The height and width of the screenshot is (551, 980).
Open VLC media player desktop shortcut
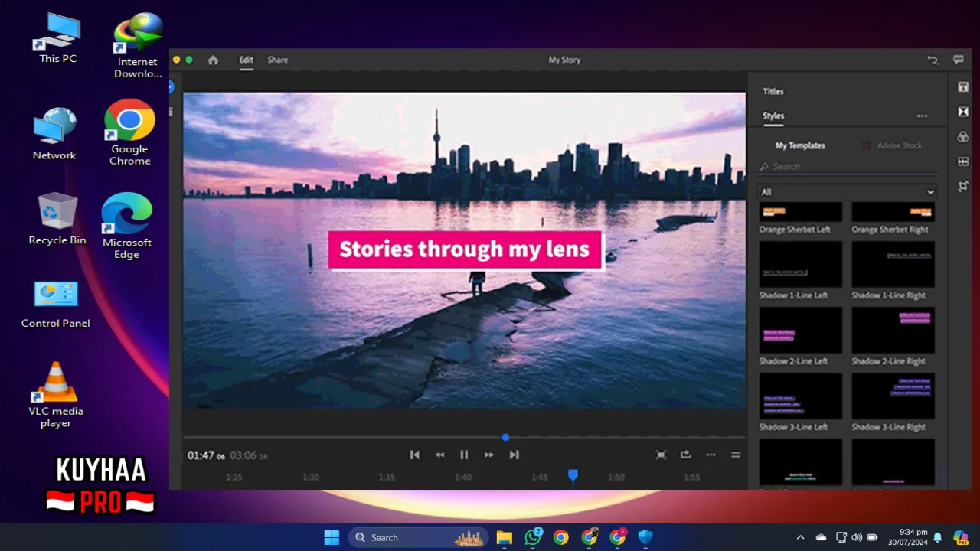[x=56, y=394]
